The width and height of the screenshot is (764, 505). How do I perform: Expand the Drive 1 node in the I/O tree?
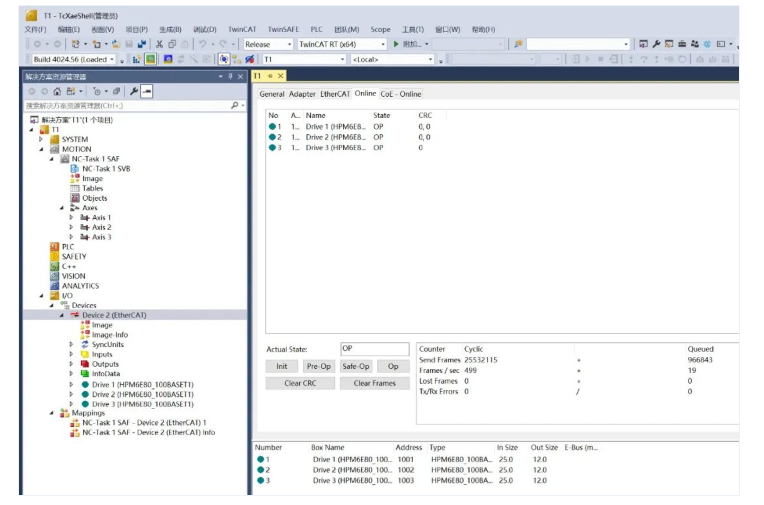coord(71,385)
